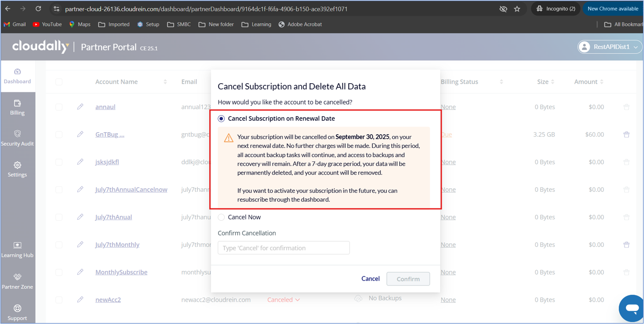The width and height of the screenshot is (644, 324).
Task: Open the SMBC bookmarks folder
Action: [x=179, y=24]
